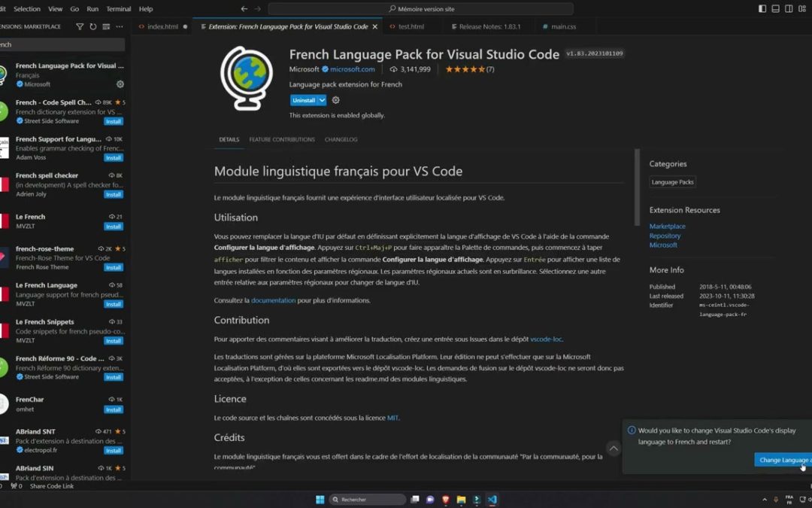The height and width of the screenshot is (508, 812).
Task: Open the extensions panel more actions menu
Action: [120, 26]
